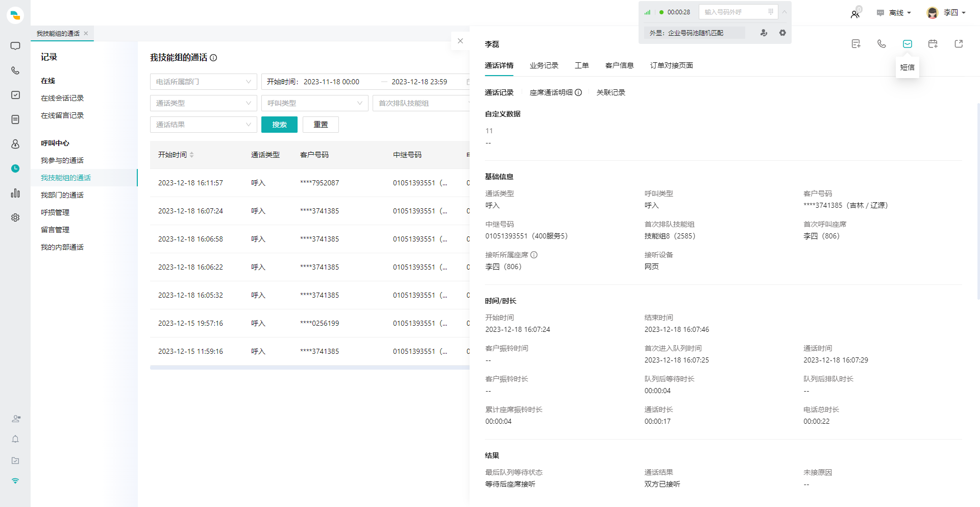Open 在线留言记录 in the sidebar

62,115
